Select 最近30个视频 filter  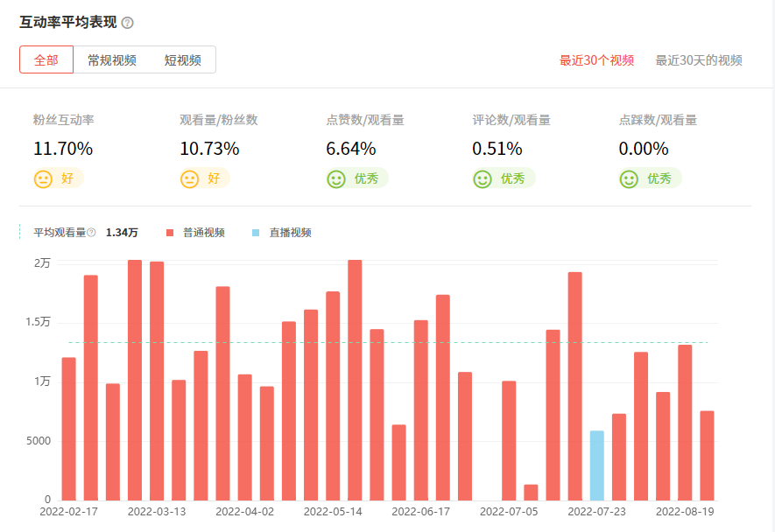(596, 60)
